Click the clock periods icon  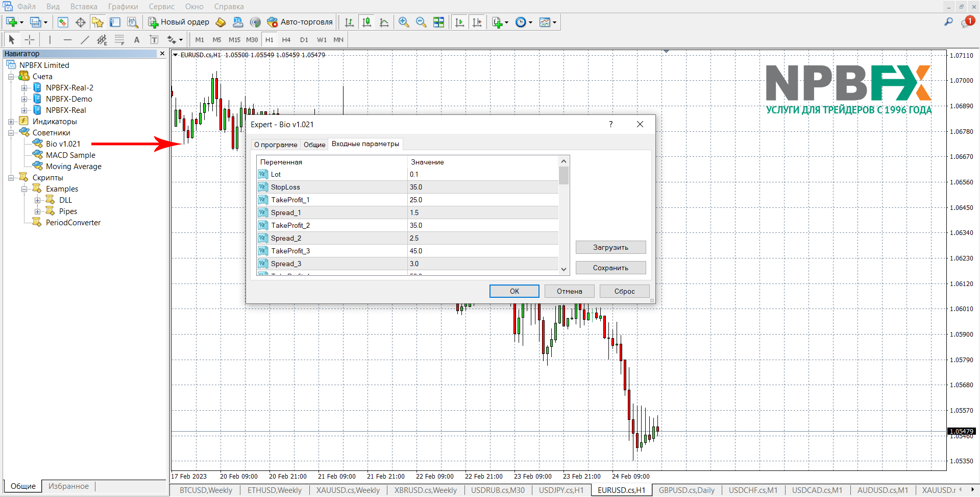tap(521, 22)
